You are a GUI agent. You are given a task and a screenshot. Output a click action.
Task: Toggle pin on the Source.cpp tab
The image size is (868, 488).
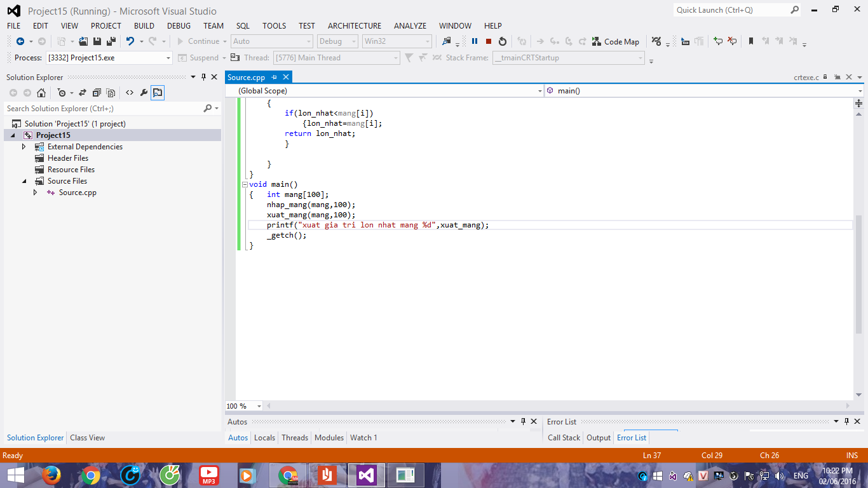(275, 77)
